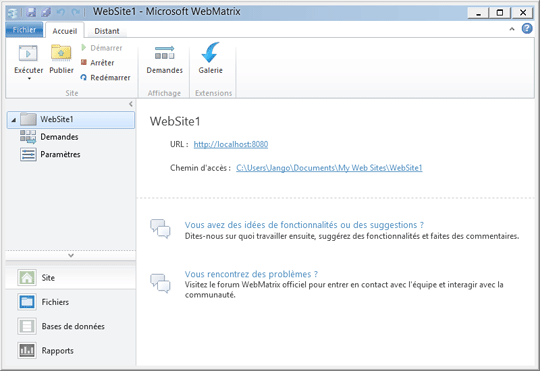
Task: Click the save icon in title bar
Action: click(31, 13)
